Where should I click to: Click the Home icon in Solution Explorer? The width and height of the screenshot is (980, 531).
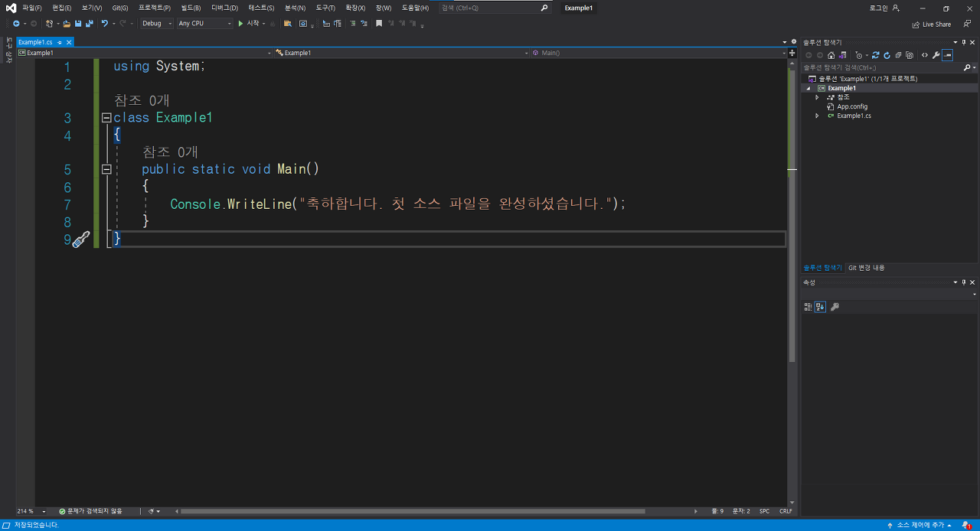click(831, 55)
